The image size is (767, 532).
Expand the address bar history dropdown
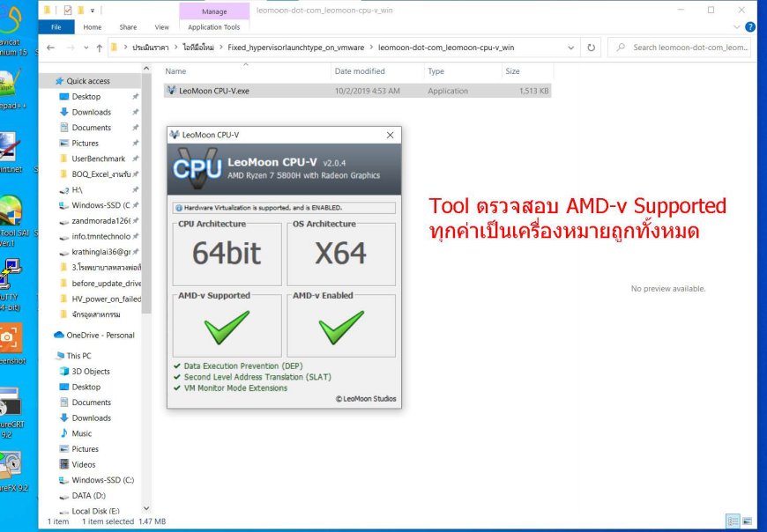(570, 48)
